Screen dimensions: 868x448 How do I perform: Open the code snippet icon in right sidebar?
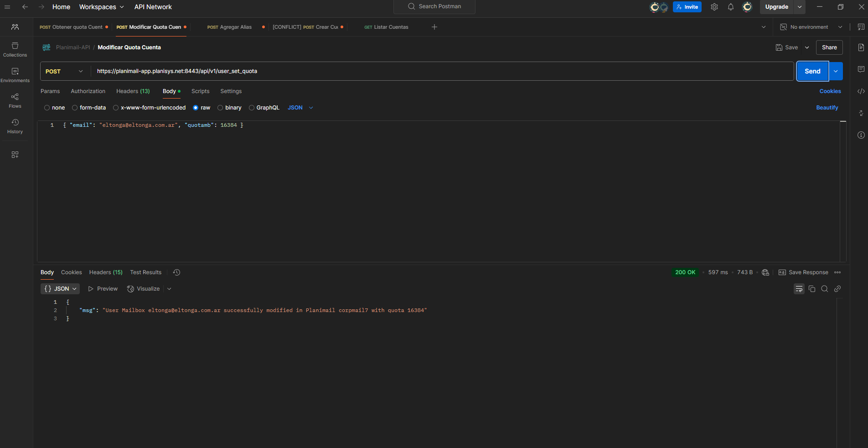click(x=861, y=91)
